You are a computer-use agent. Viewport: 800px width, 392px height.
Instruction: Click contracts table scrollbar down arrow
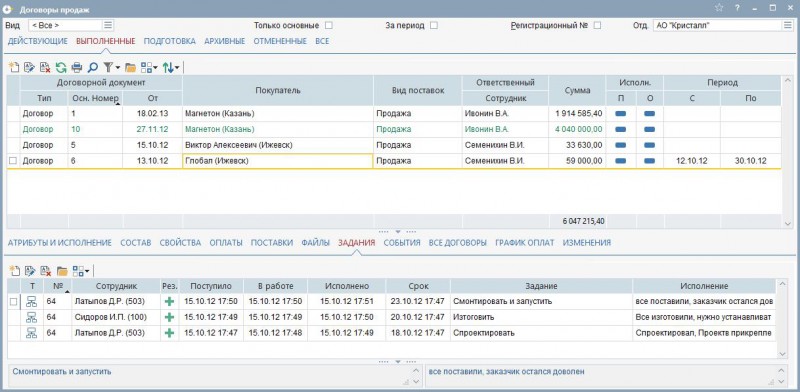[x=788, y=224]
